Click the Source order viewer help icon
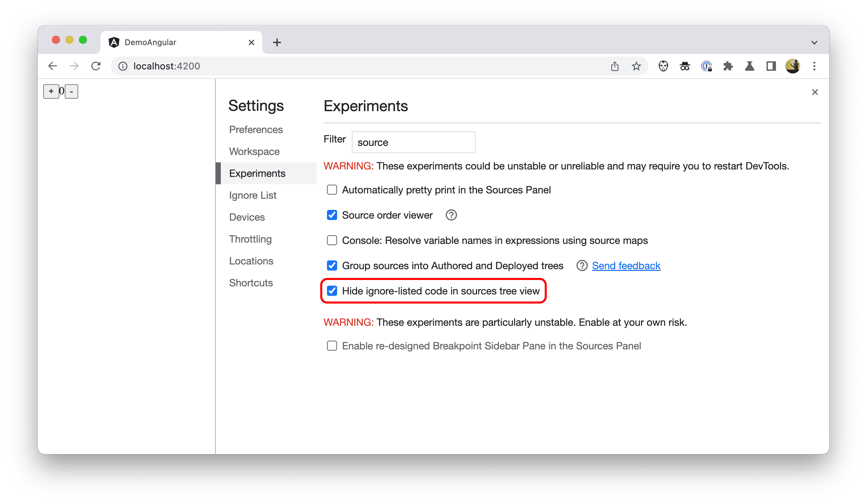This screenshot has width=867, height=504. (454, 215)
